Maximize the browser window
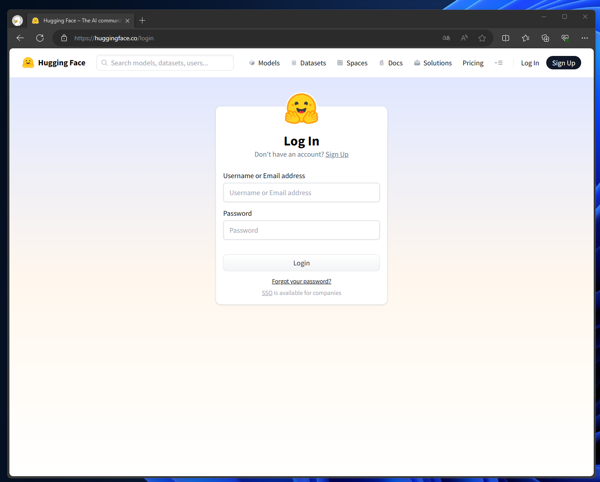The height and width of the screenshot is (482, 600). (x=564, y=17)
